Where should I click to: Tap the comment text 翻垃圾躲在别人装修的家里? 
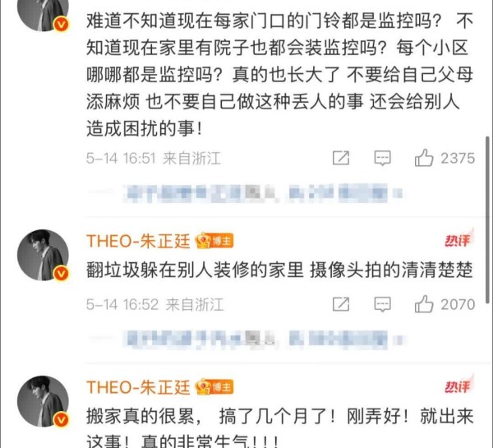pyautogui.click(x=195, y=270)
